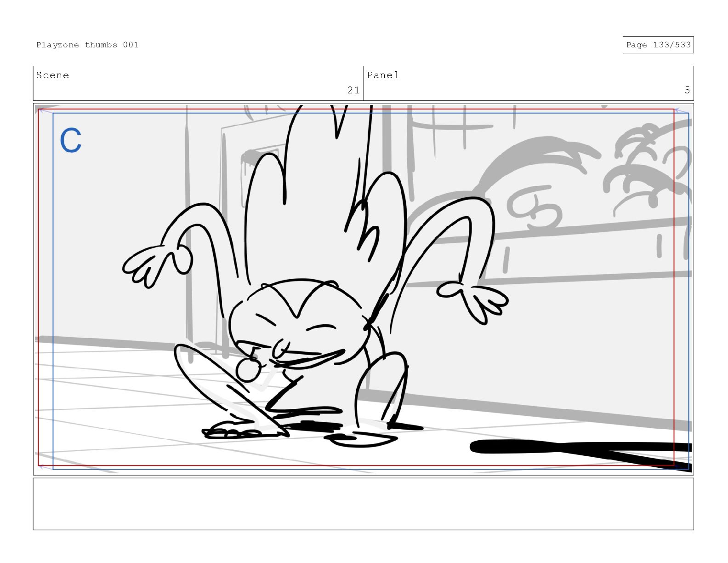Click the storyboard panel drawing thumbnail

click(363, 289)
